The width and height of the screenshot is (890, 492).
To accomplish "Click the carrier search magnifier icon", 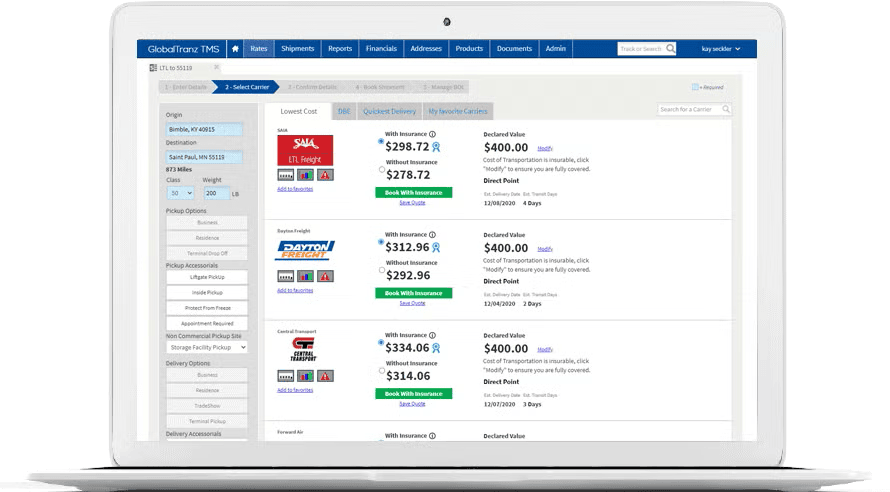I will click(x=725, y=109).
